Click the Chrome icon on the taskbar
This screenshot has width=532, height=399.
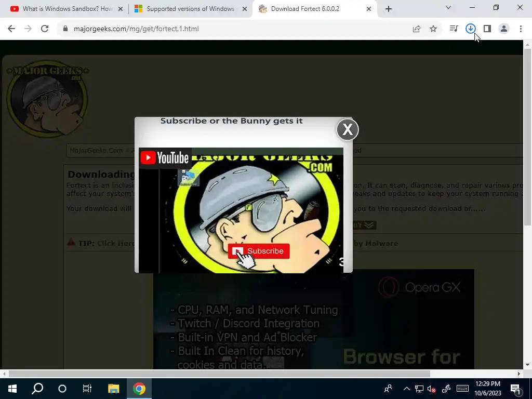139,389
